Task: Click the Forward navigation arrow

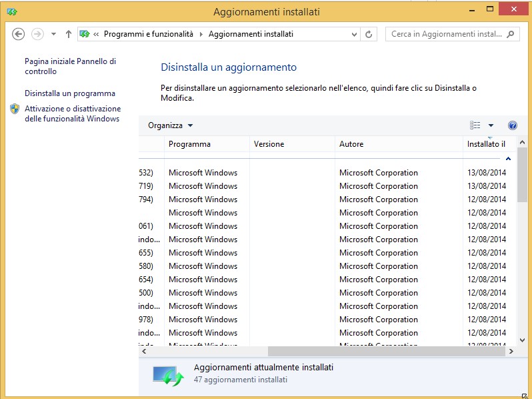Action: point(37,34)
